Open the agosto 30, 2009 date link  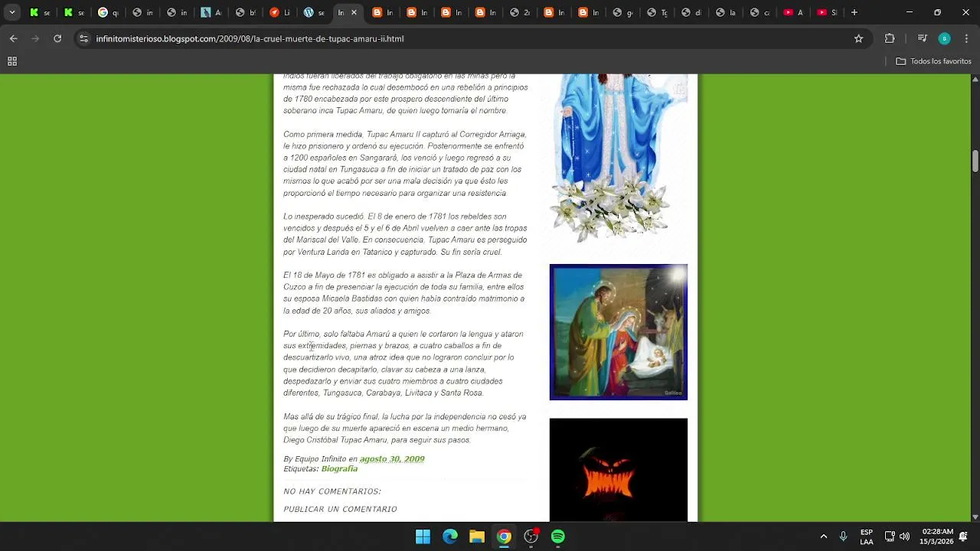tap(392, 459)
